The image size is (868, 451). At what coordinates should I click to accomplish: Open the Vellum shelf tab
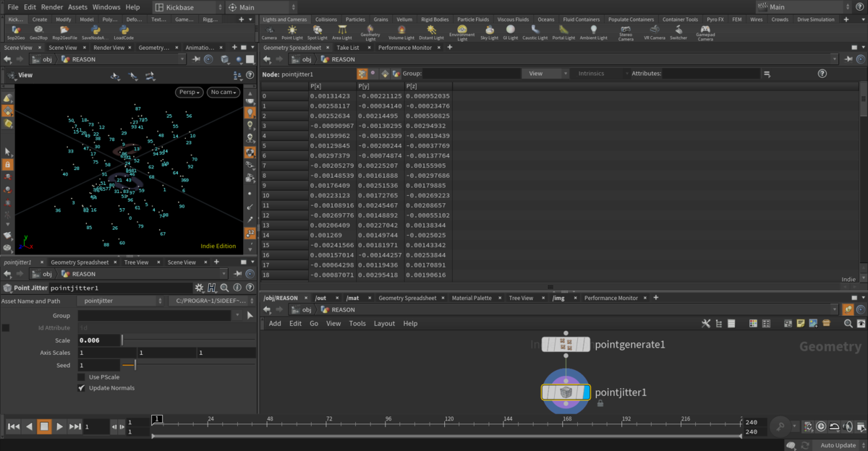pos(404,20)
